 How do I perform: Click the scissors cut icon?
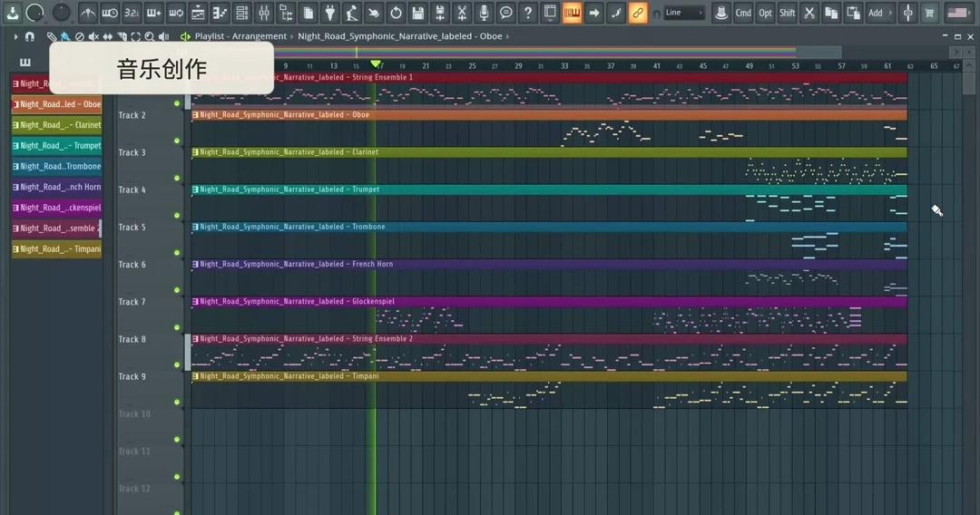[809, 13]
